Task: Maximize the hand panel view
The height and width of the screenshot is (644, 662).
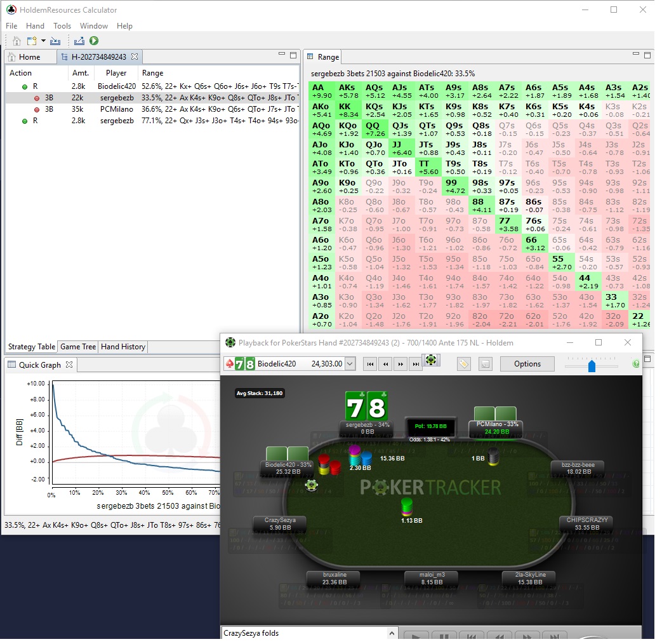Action: [x=293, y=55]
